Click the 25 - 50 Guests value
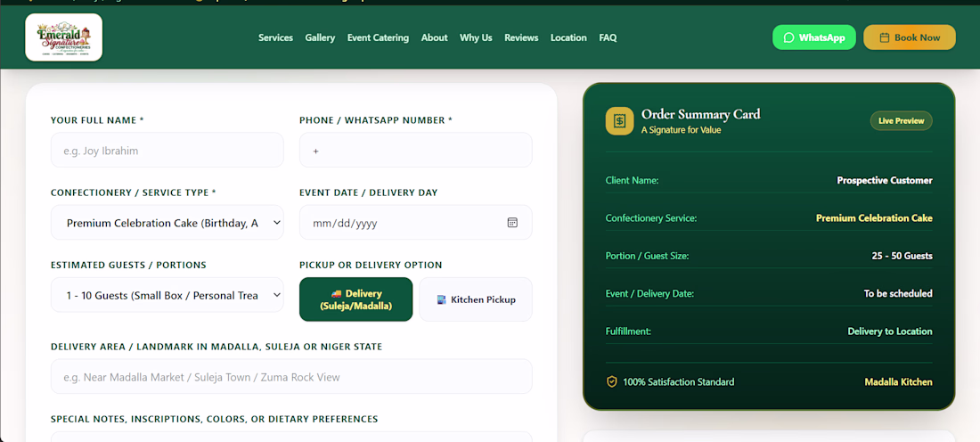This screenshot has width=980, height=442. (902, 256)
